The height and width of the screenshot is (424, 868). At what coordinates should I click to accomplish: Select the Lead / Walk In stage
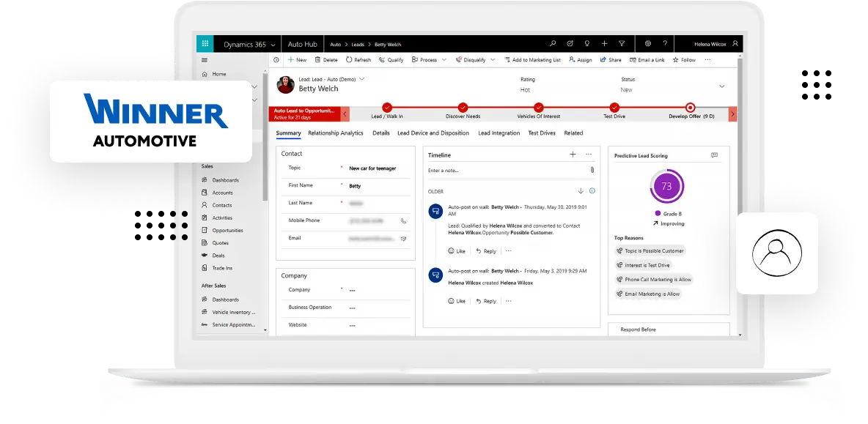387,108
